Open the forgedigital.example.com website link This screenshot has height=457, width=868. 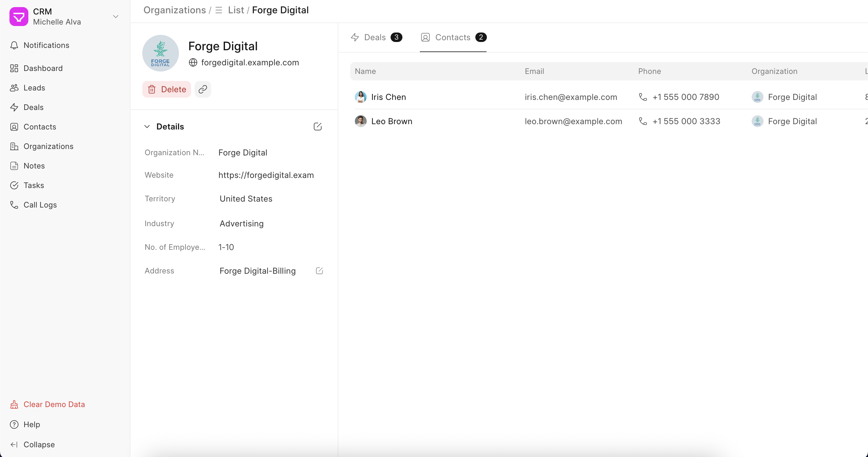pos(250,62)
